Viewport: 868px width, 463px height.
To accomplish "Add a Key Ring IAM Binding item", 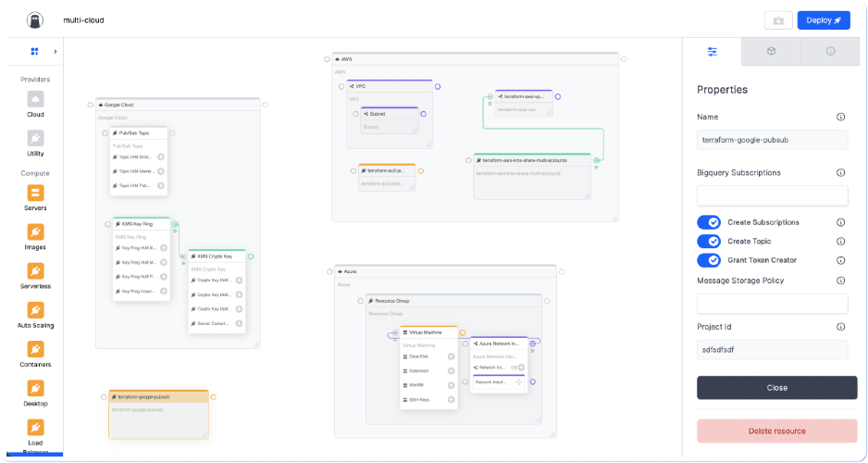I will pos(164,248).
